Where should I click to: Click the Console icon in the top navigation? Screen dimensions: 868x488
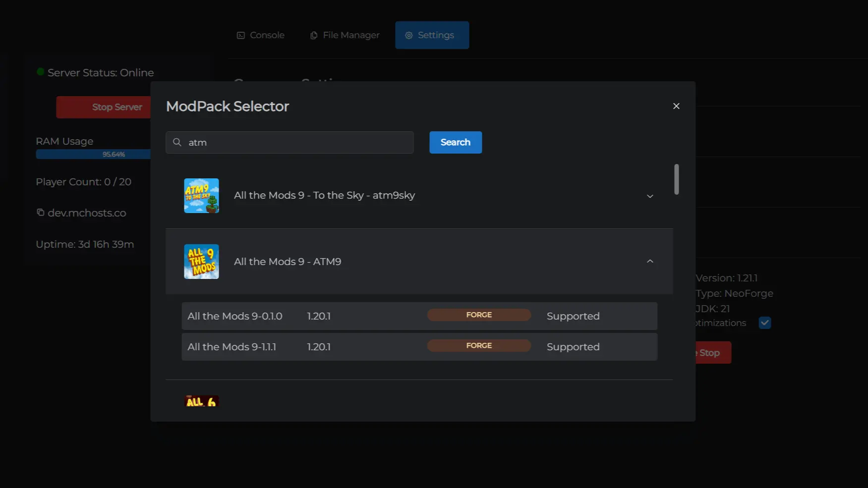coord(241,35)
